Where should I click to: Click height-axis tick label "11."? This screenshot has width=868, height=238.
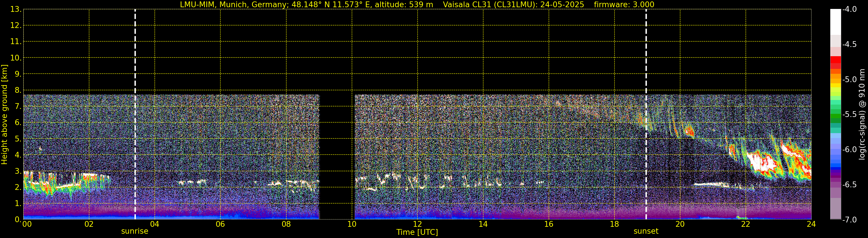pos(16,41)
